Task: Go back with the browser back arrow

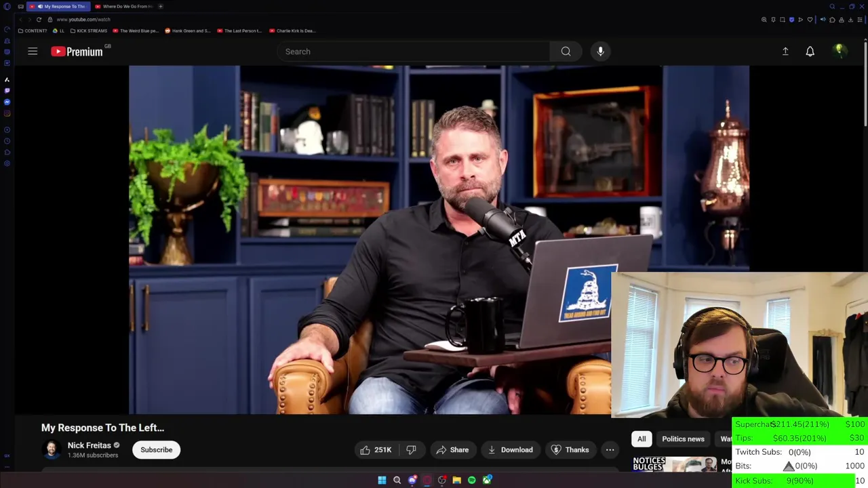Action: (20, 20)
